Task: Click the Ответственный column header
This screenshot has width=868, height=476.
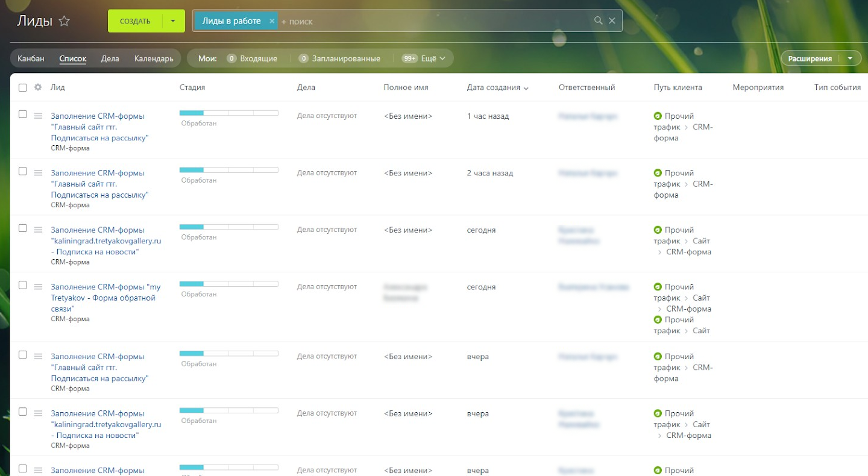Action: click(587, 87)
